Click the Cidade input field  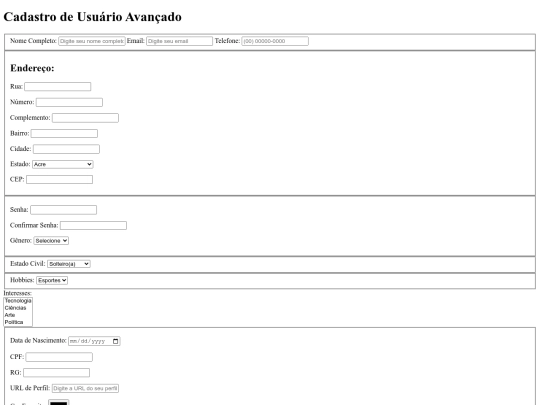[x=66, y=149]
